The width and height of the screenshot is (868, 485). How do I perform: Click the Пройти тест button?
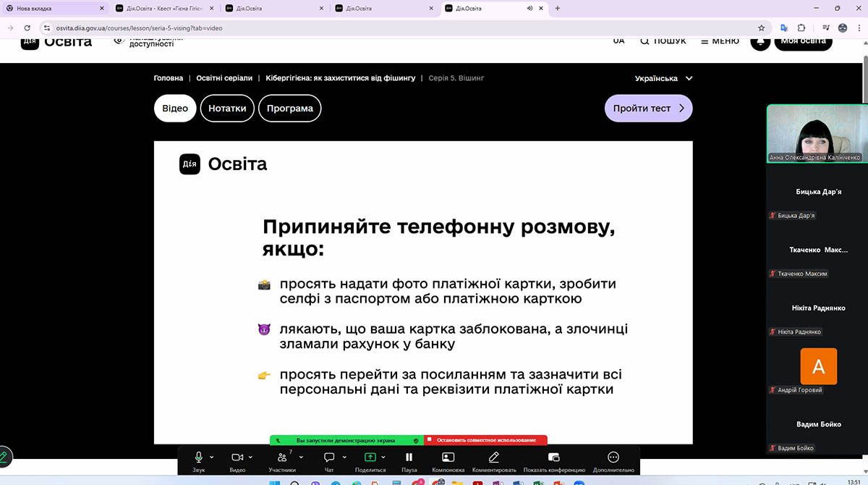(648, 109)
